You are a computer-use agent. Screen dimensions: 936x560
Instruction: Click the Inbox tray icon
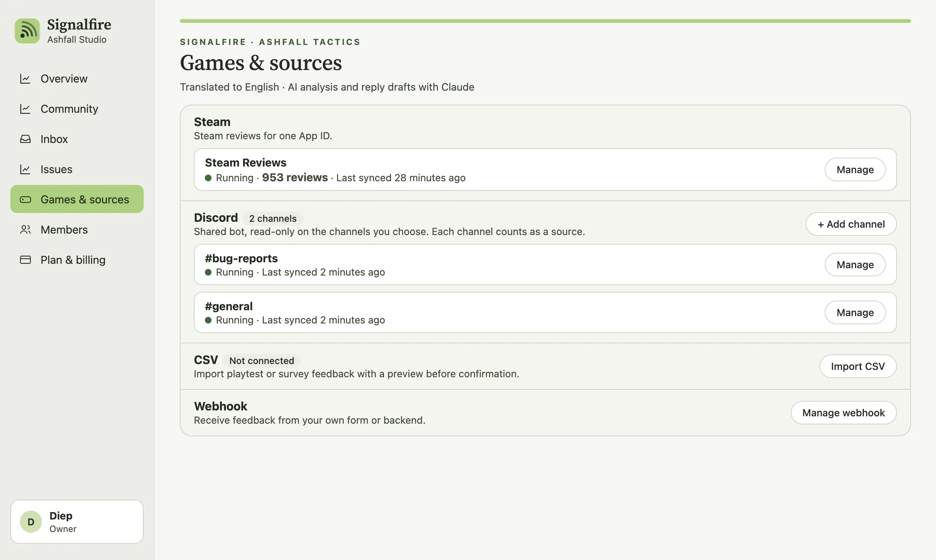pyautogui.click(x=25, y=139)
